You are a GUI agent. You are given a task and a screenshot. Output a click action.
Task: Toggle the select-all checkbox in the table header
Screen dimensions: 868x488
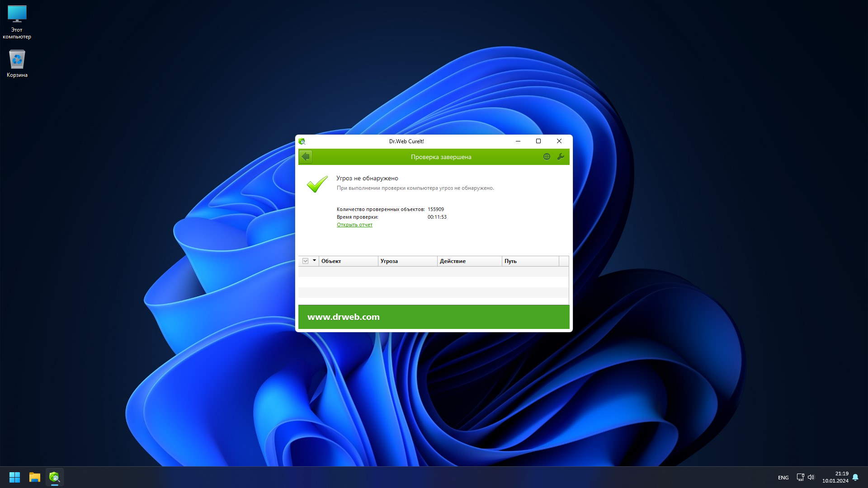[x=306, y=261]
